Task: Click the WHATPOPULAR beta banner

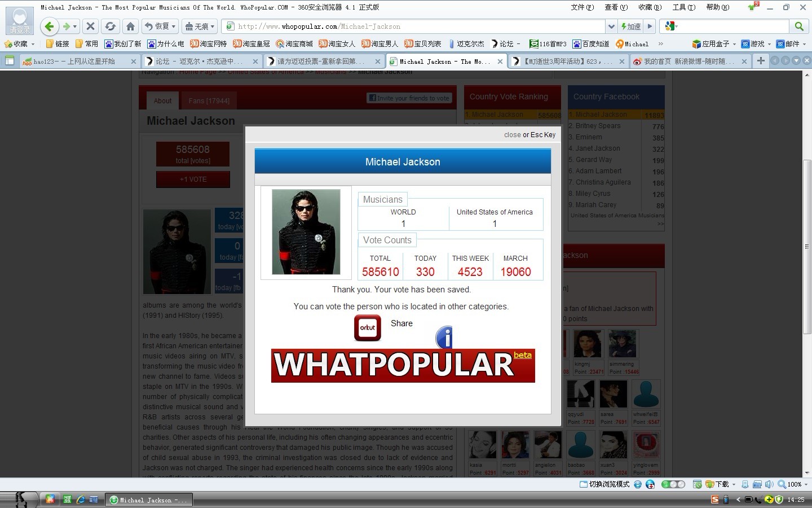Action: [x=403, y=365]
